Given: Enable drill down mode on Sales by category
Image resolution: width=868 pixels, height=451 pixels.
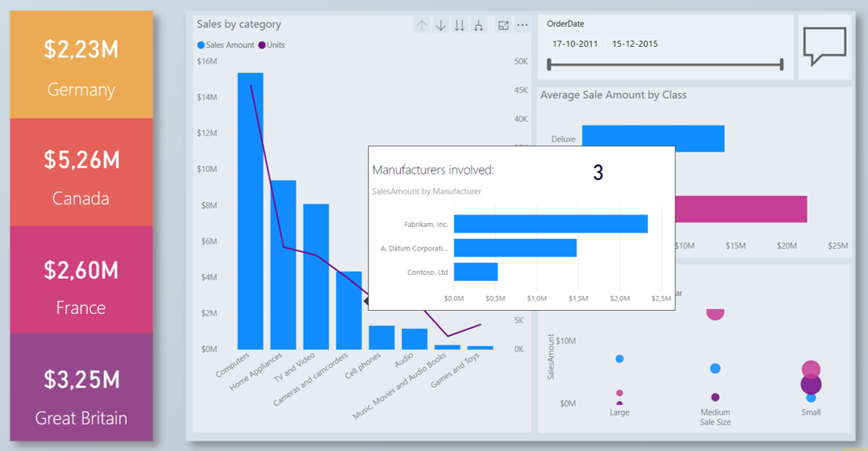Looking at the screenshot, I should (x=440, y=25).
